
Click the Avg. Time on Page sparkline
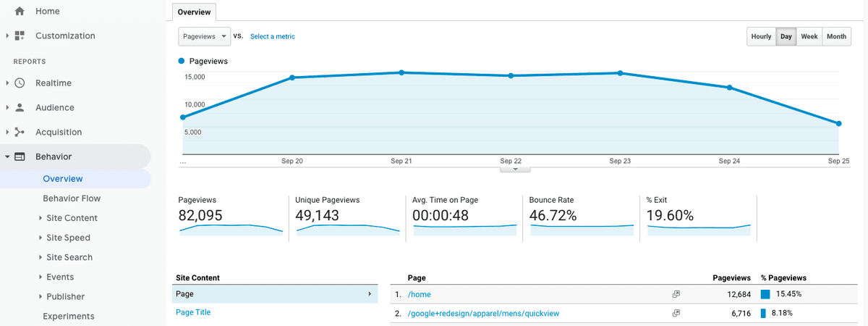(465, 230)
